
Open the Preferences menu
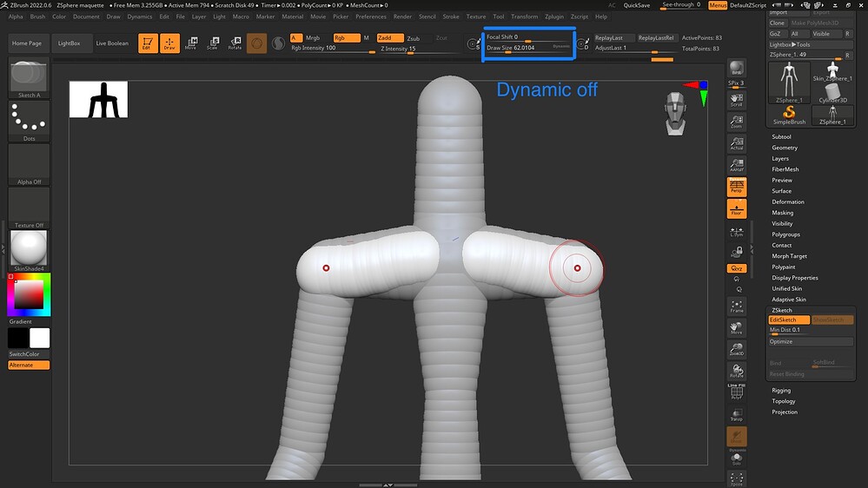[x=371, y=16]
